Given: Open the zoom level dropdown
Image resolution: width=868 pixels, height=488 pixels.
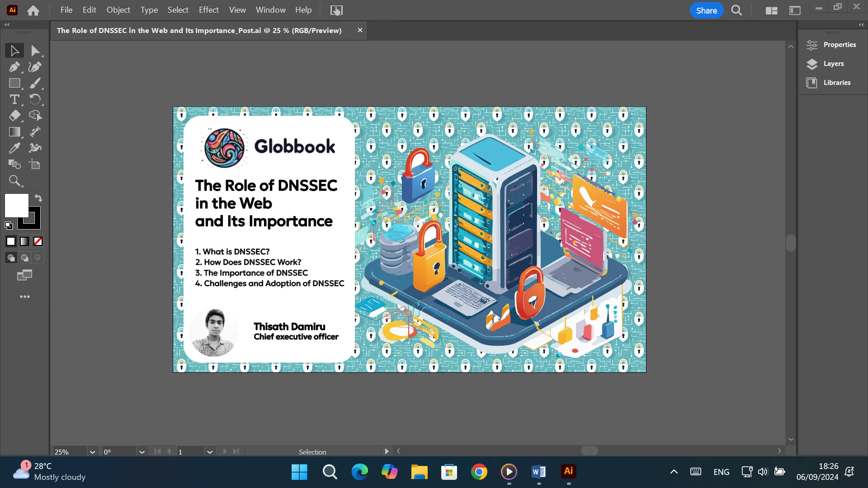Looking at the screenshot, I should point(92,452).
